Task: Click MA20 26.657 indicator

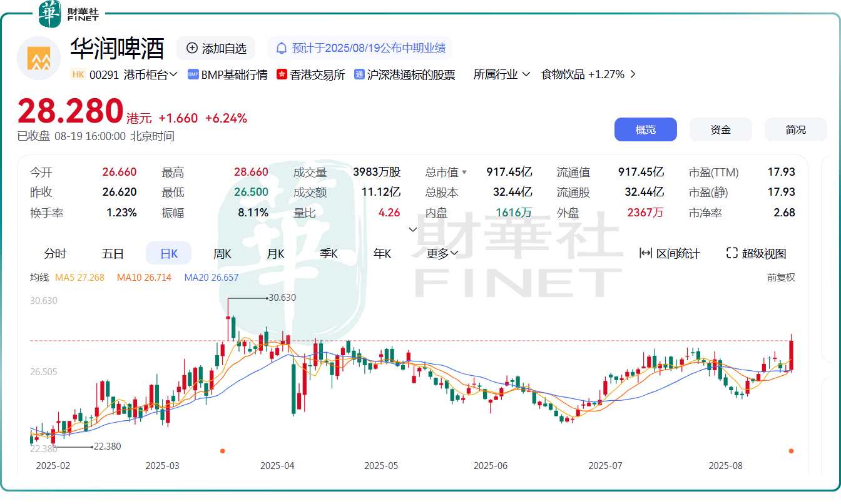Action: (x=212, y=277)
